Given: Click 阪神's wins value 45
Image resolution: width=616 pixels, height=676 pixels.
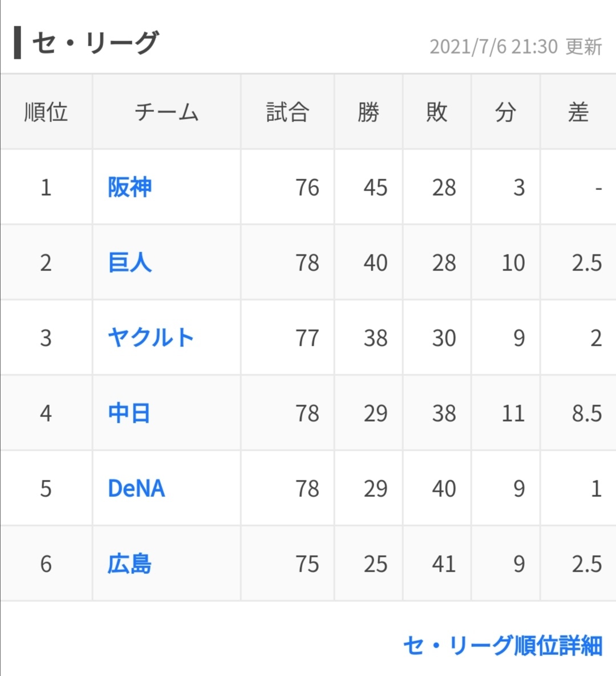Looking at the screenshot, I should [x=375, y=187].
